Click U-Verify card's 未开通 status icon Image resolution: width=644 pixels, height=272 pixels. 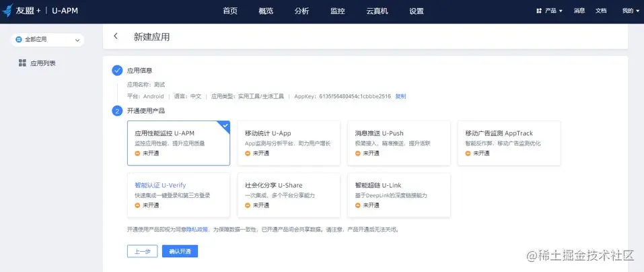click(x=137, y=205)
